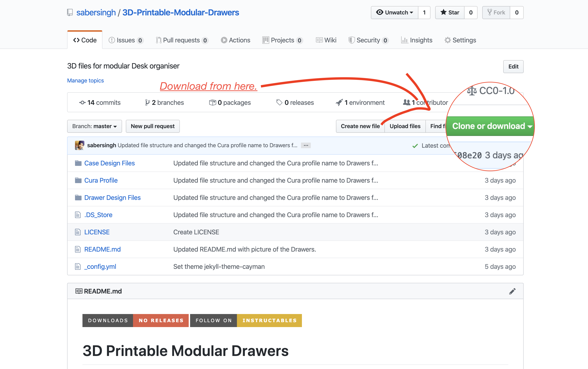Open the Case Design Files folder
The height and width of the screenshot is (369, 588).
pyautogui.click(x=109, y=163)
